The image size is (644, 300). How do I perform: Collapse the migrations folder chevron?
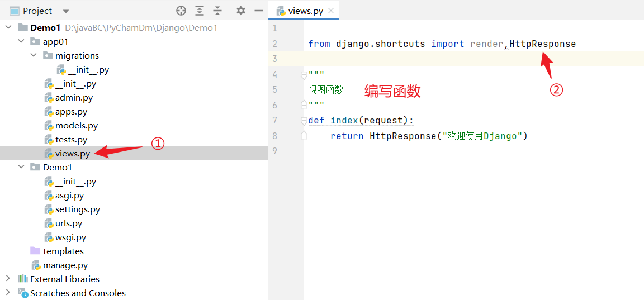pyautogui.click(x=34, y=55)
